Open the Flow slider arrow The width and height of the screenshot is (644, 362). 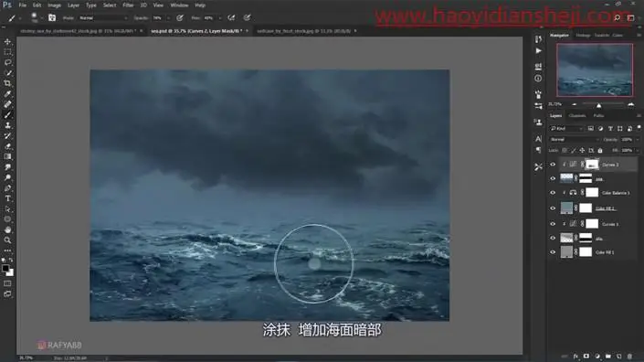(220, 18)
